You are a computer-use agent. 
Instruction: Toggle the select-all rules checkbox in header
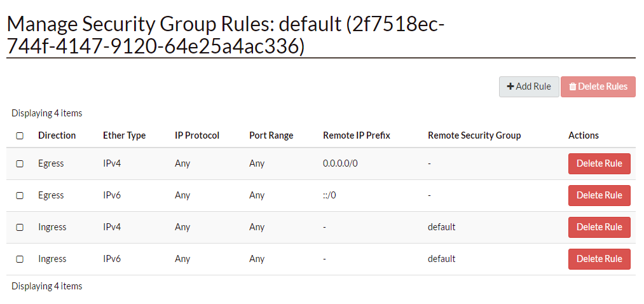20,135
